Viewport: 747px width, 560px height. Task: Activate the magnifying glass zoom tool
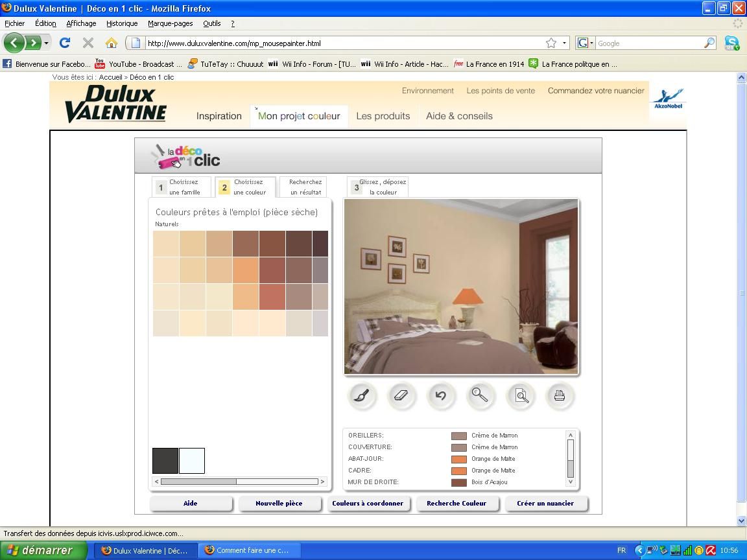(480, 395)
